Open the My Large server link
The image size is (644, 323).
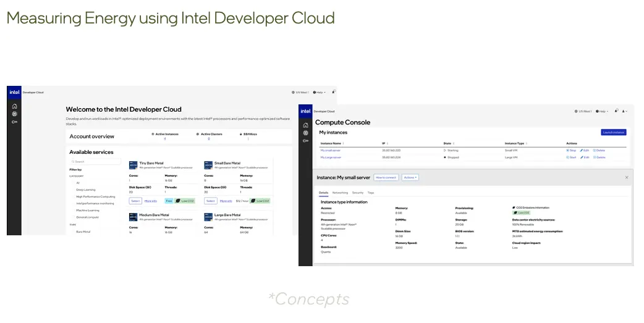click(331, 157)
